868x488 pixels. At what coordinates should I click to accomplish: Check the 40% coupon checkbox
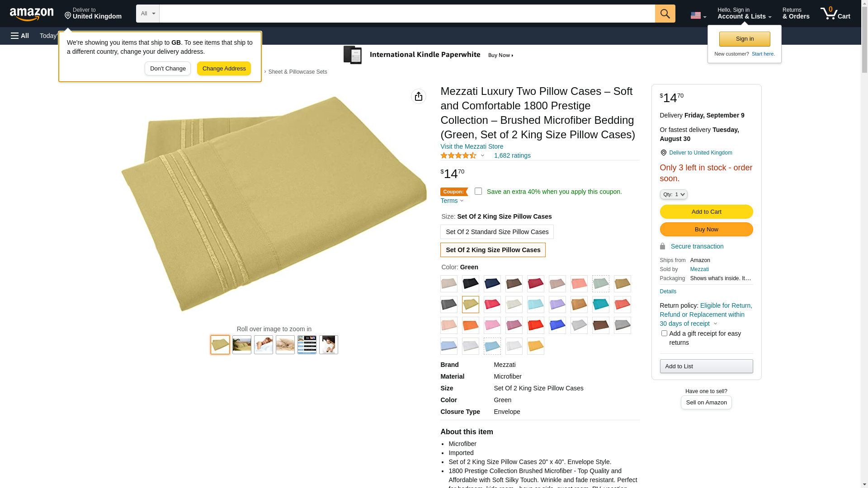[478, 191]
